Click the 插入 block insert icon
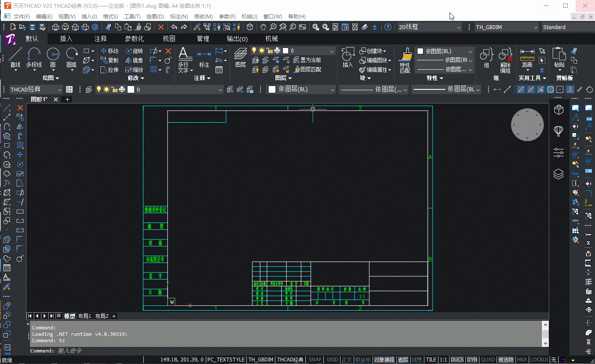 pyautogui.click(x=348, y=57)
